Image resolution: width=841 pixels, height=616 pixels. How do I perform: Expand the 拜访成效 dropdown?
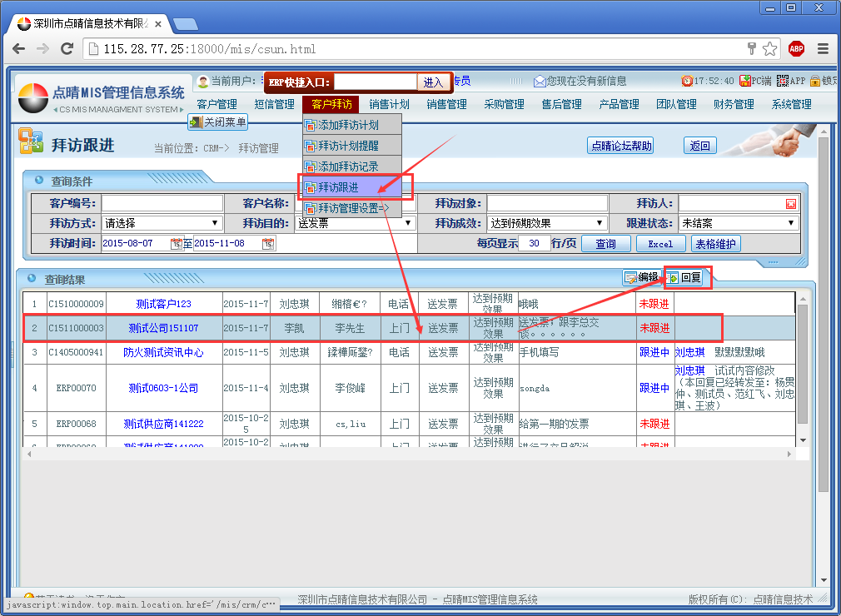tap(546, 223)
